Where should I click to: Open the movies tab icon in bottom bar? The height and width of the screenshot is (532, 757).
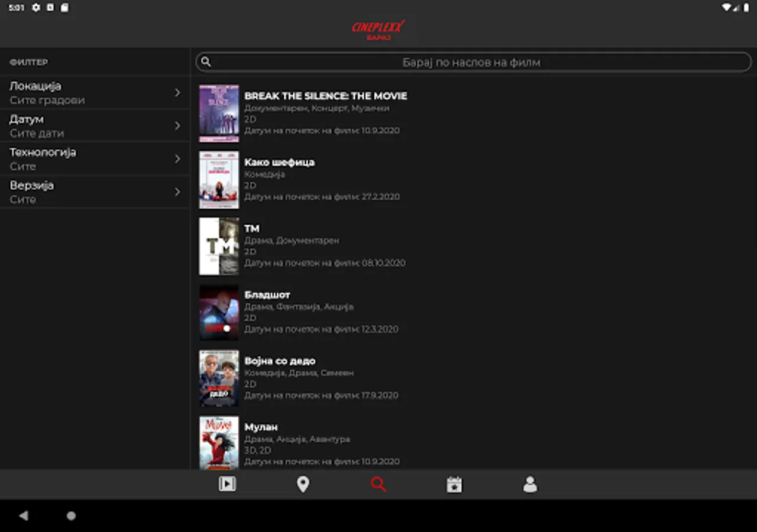[x=227, y=484]
